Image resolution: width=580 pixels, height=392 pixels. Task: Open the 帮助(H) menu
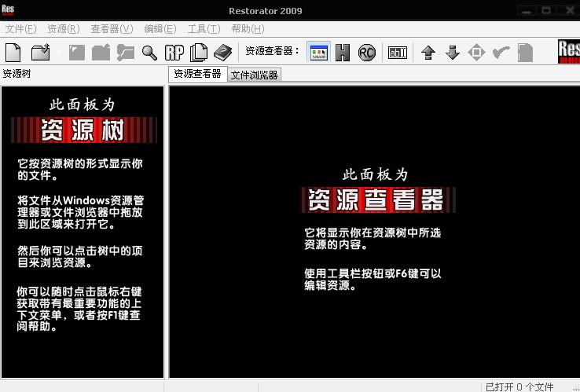tap(248, 29)
